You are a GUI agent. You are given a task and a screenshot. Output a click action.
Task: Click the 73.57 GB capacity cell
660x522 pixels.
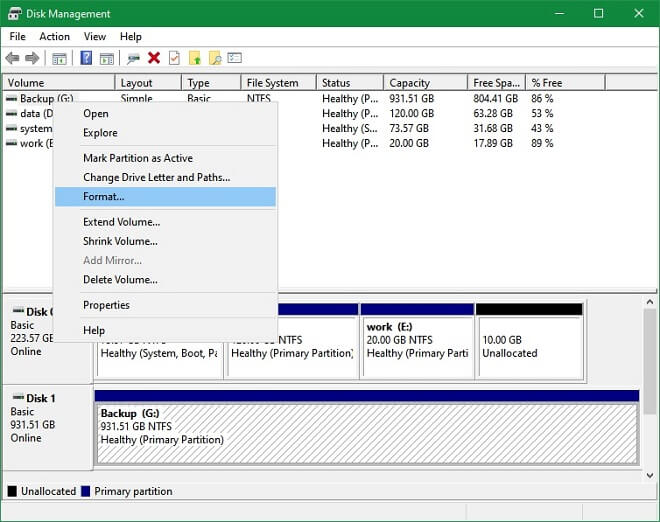[x=409, y=128]
